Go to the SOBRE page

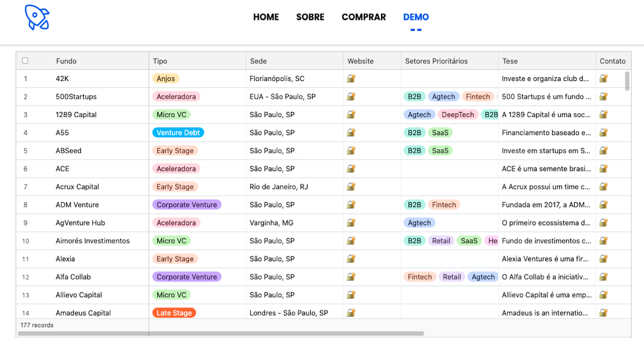point(310,17)
